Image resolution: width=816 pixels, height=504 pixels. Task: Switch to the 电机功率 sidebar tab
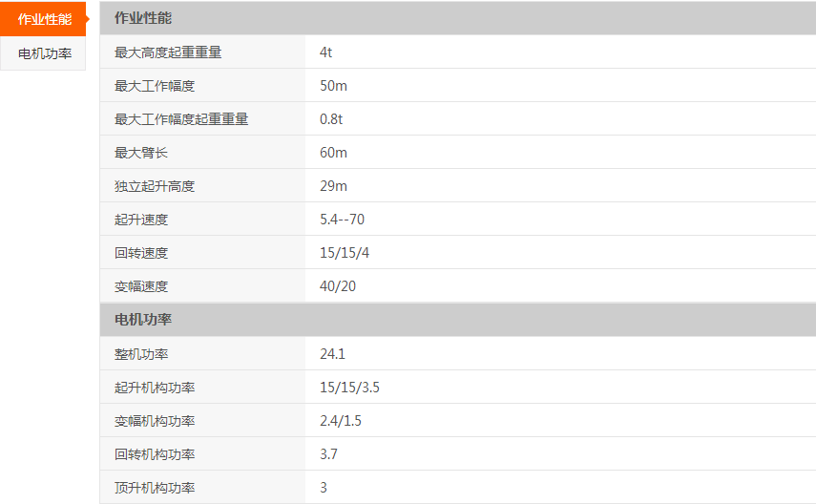pos(44,53)
